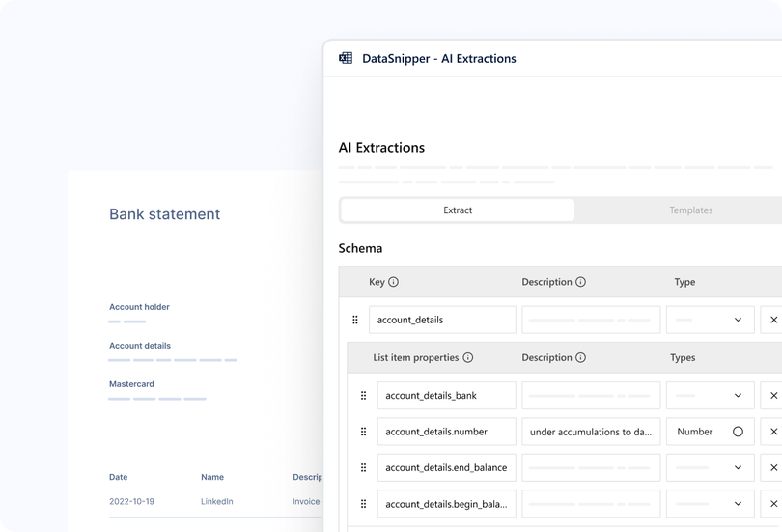Screen dimensions: 782x532
Task: Open Types dropdown for account_details.end_balance
Action: [x=738, y=467]
